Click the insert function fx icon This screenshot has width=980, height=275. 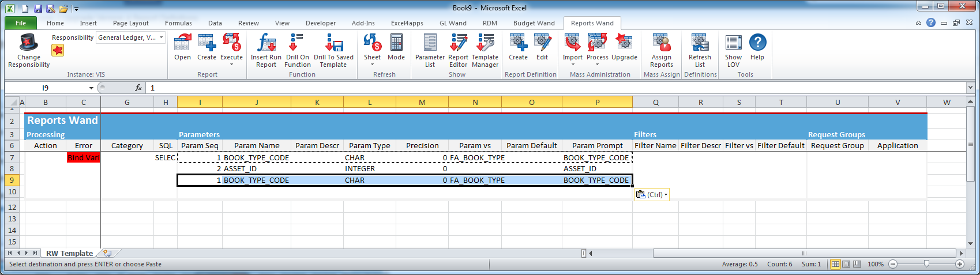138,88
